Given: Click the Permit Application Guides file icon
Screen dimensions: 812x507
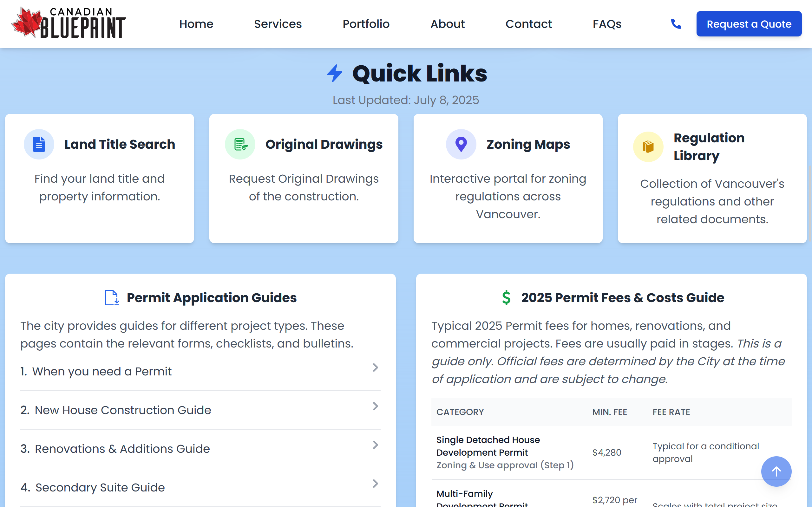Looking at the screenshot, I should click(112, 298).
